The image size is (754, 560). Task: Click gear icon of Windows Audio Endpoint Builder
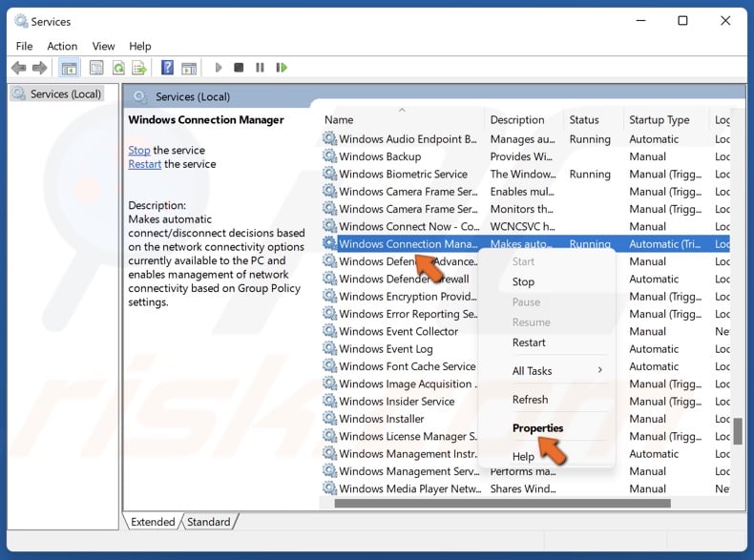(x=329, y=138)
